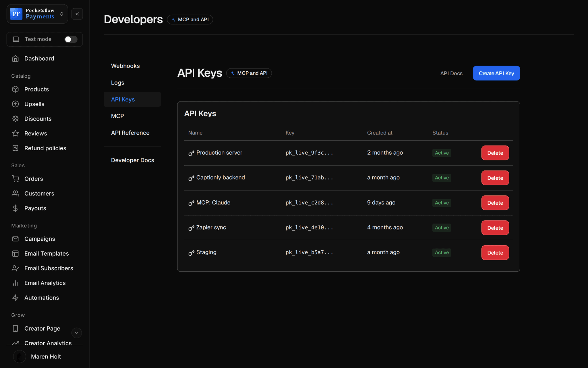
Task: Click the Email Analytics bar chart icon
Action: pos(16,283)
